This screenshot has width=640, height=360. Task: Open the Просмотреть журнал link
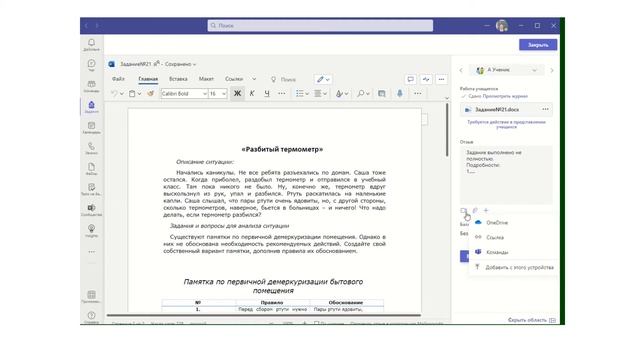[x=506, y=96]
